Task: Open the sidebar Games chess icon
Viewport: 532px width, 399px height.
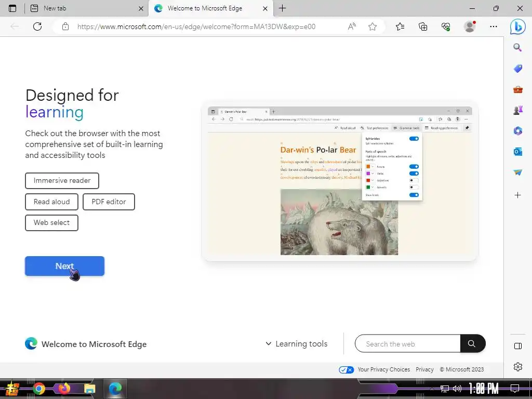Action: (518, 110)
